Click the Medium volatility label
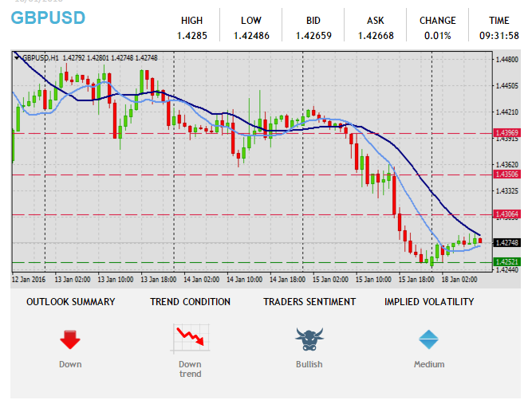 [429, 364]
